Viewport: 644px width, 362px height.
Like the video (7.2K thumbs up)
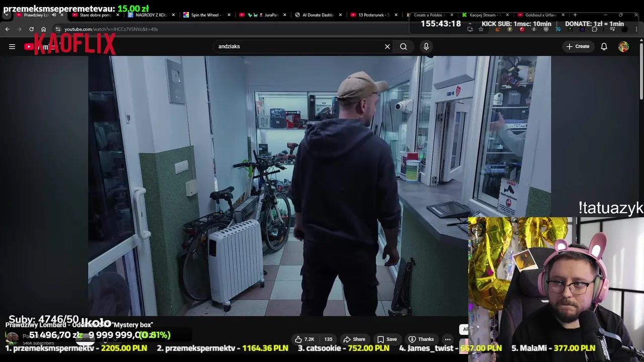click(x=305, y=339)
